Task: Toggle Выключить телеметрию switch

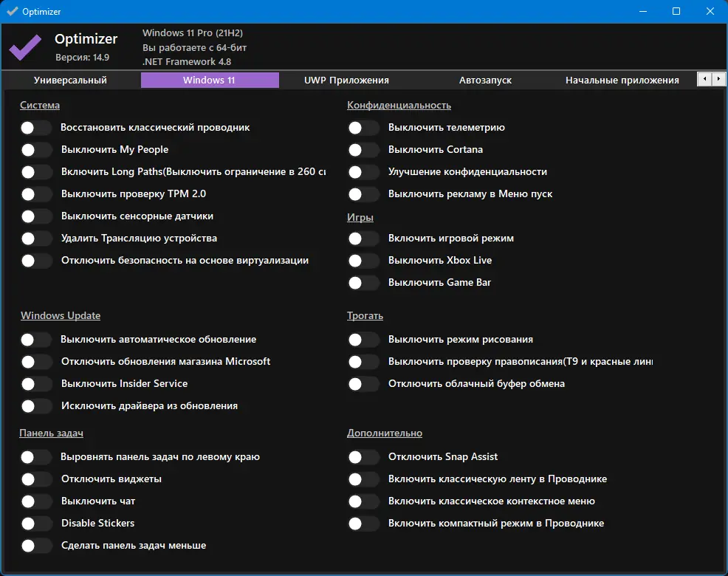Action: (x=363, y=128)
